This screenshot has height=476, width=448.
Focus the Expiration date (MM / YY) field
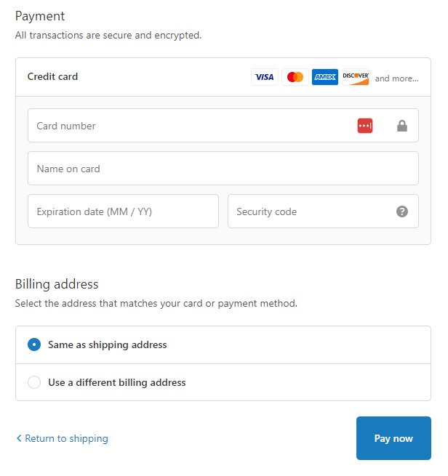click(x=123, y=211)
